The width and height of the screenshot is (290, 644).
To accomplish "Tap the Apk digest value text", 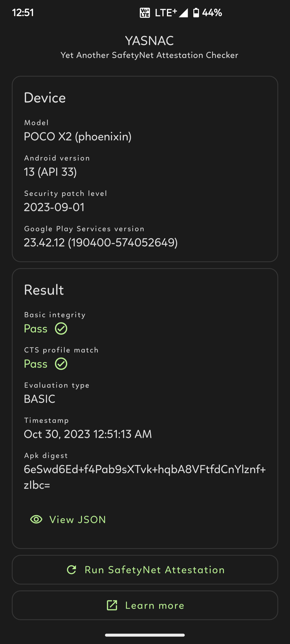I will coord(145,477).
